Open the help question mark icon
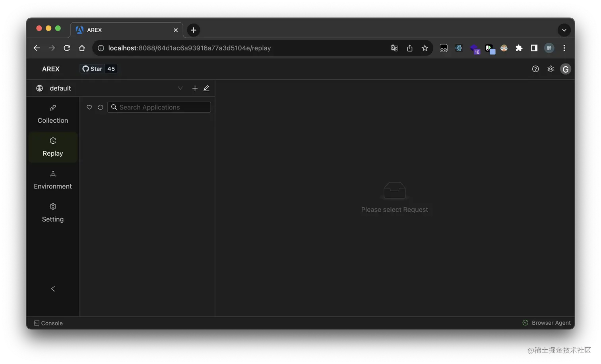 click(x=535, y=69)
